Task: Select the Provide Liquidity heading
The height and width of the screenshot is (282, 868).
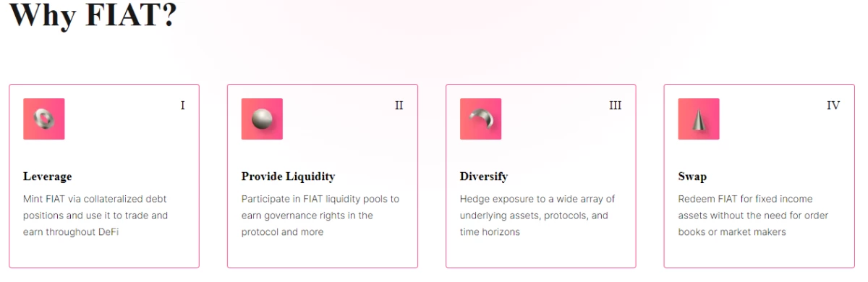Action: (x=289, y=176)
